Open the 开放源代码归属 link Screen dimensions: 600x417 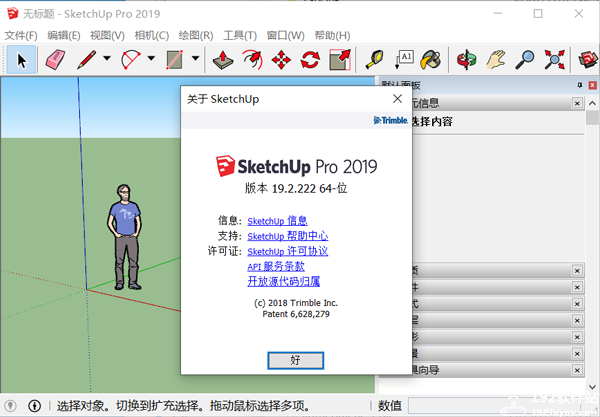[x=284, y=282]
